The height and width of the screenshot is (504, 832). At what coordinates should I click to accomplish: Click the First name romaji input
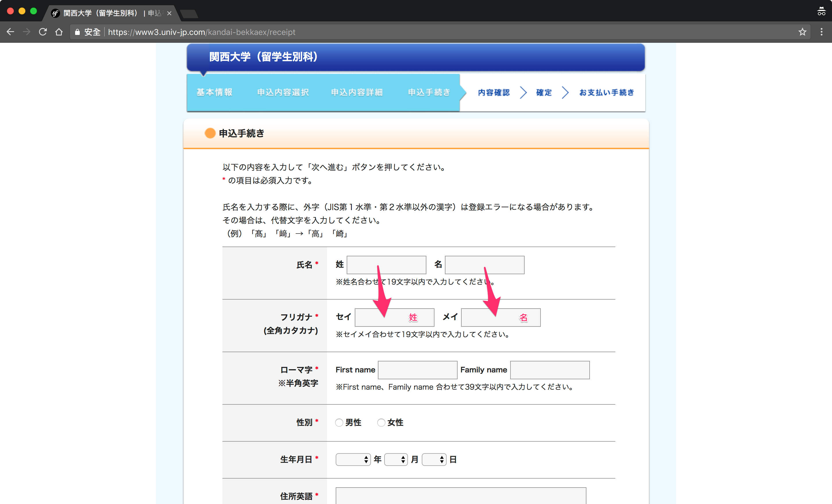(x=417, y=370)
